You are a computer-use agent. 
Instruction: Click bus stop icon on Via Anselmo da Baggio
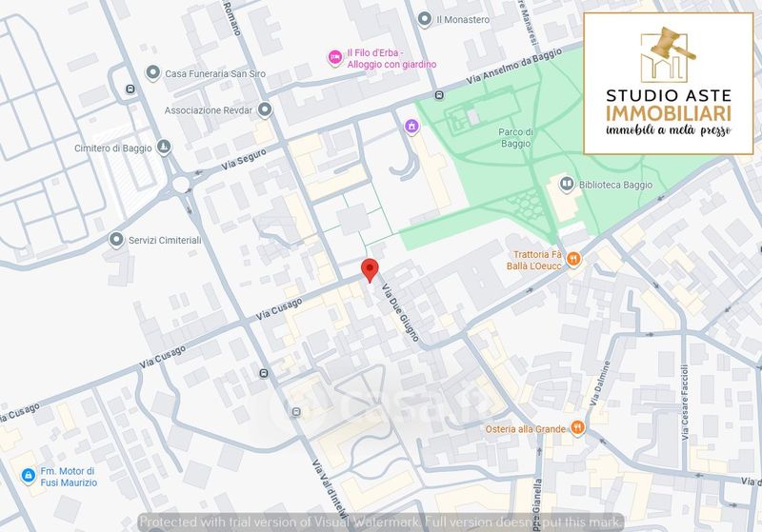tap(439, 95)
